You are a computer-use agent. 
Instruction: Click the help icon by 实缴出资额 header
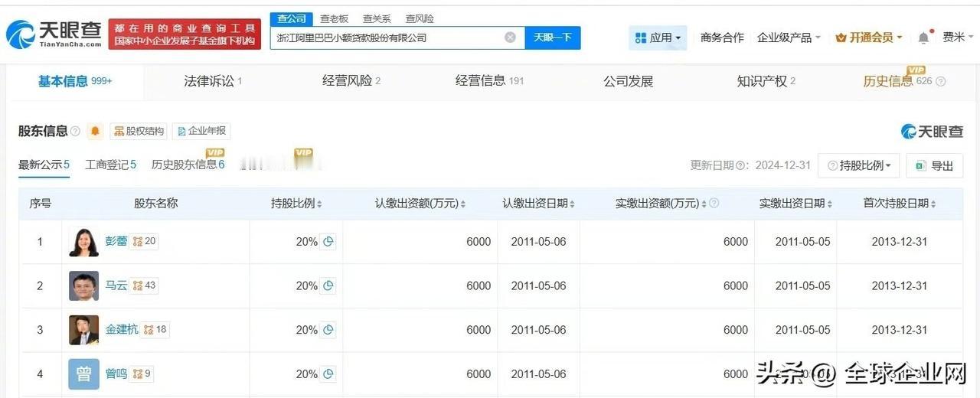pyautogui.click(x=714, y=204)
